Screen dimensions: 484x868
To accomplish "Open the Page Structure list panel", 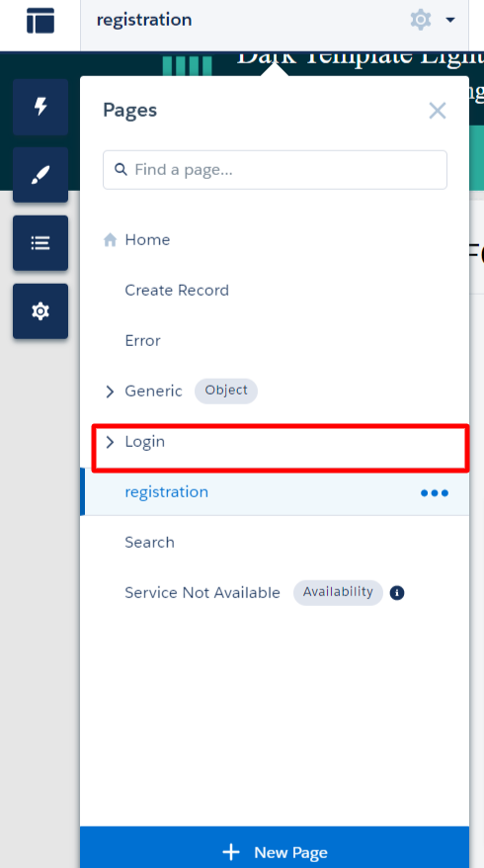I will (x=40, y=243).
